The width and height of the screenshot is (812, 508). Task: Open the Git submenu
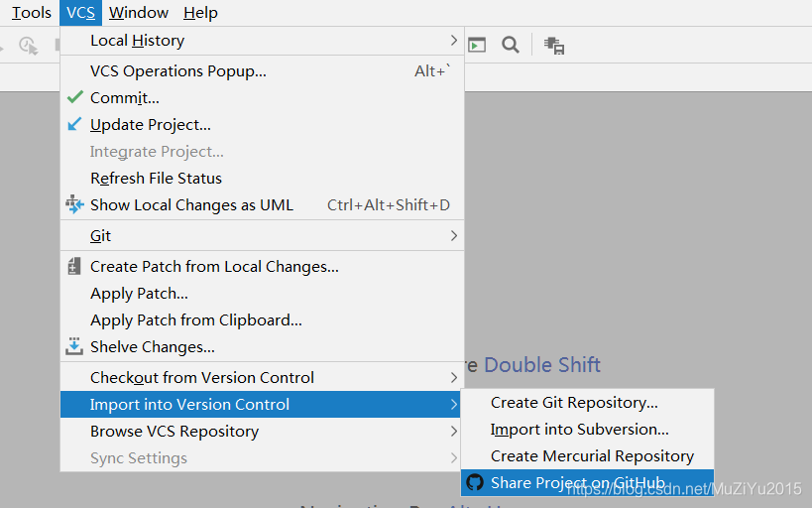tap(262, 236)
